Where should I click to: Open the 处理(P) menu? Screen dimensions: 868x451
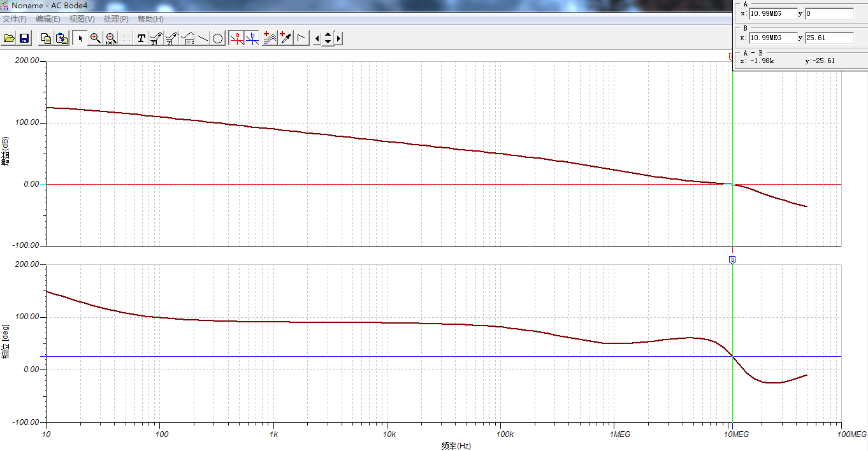(x=116, y=19)
